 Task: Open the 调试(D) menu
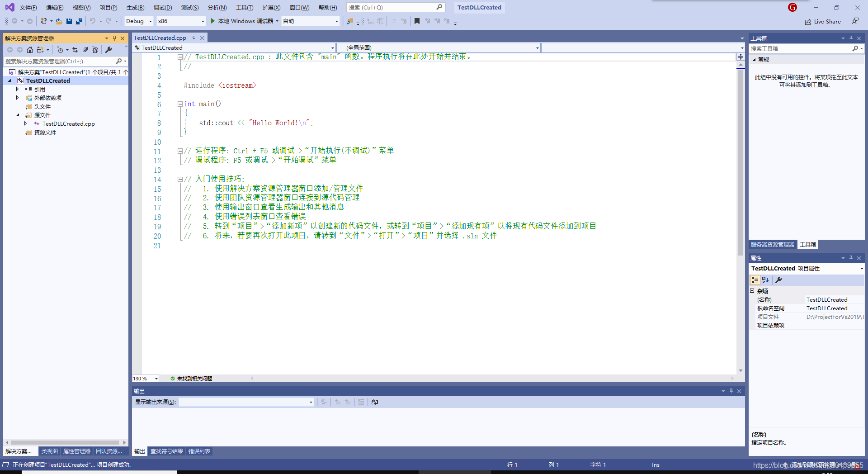pyautogui.click(x=163, y=7)
